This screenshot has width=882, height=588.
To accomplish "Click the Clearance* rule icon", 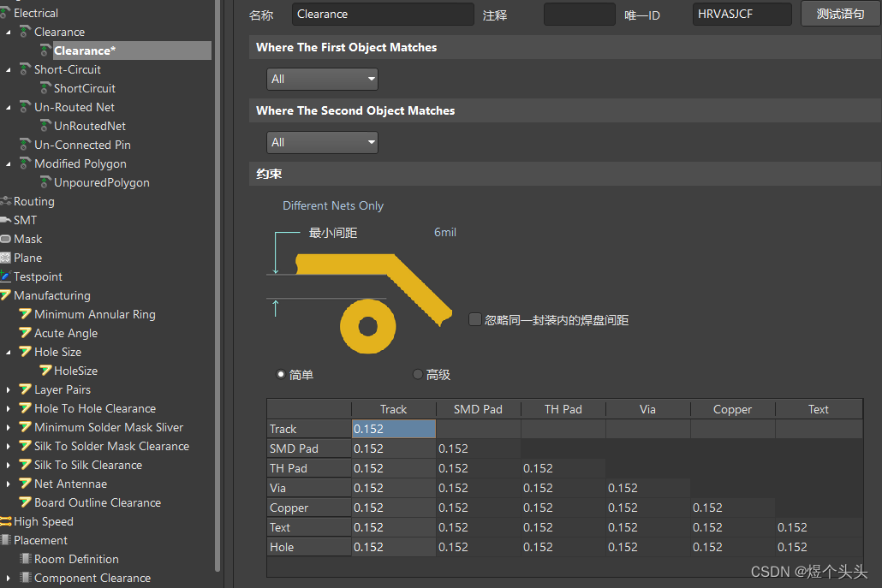I will (45, 50).
